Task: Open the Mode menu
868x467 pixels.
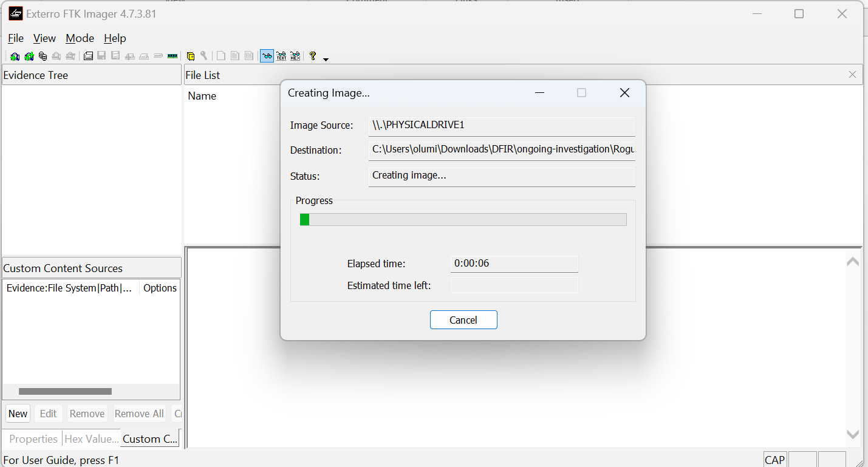Action: click(x=80, y=38)
